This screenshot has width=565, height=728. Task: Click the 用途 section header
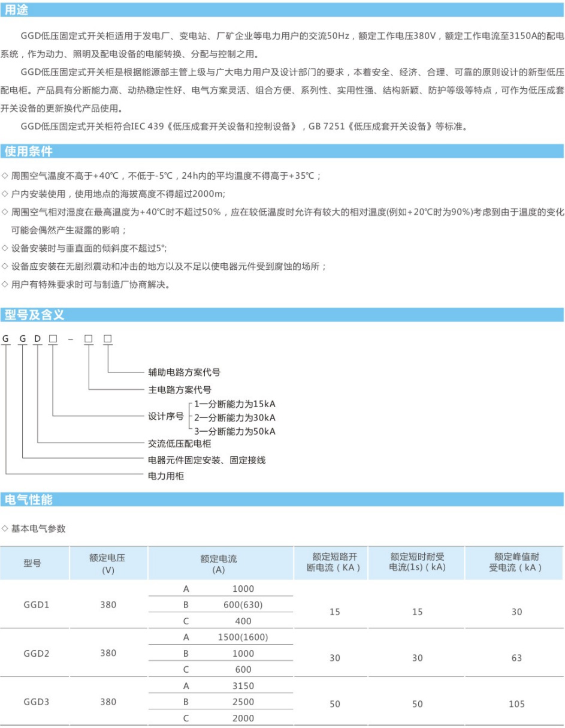(x=17, y=10)
